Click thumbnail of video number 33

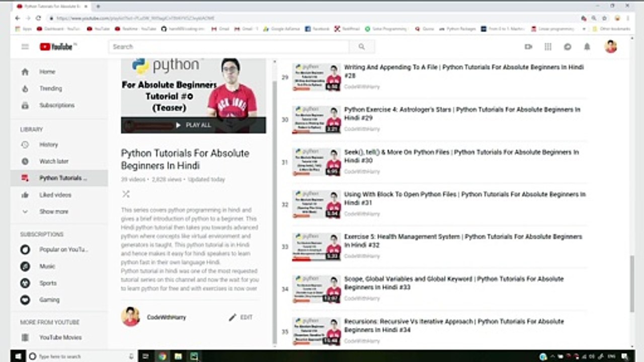click(316, 246)
